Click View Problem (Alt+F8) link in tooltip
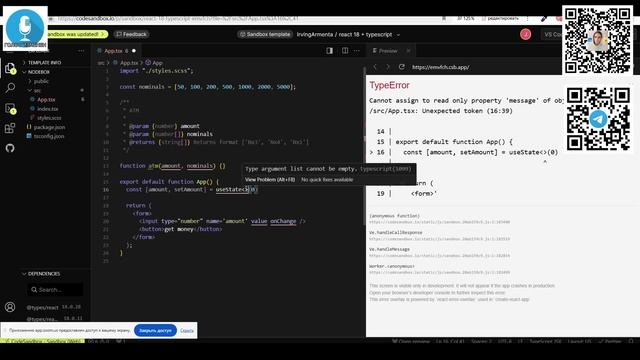 click(270, 180)
